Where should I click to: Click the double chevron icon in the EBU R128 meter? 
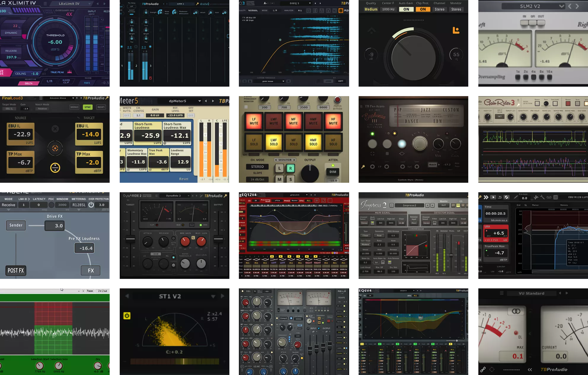[x=486, y=197]
